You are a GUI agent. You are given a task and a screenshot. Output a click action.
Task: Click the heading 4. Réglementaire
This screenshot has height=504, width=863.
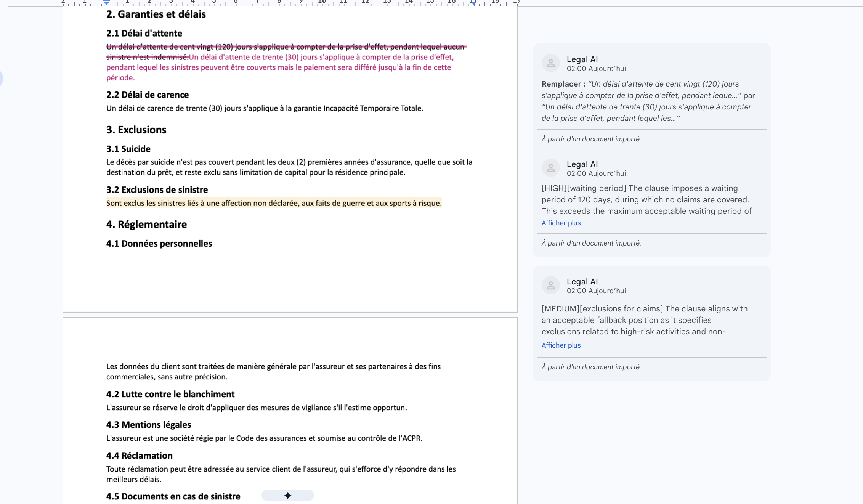click(146, 225)
